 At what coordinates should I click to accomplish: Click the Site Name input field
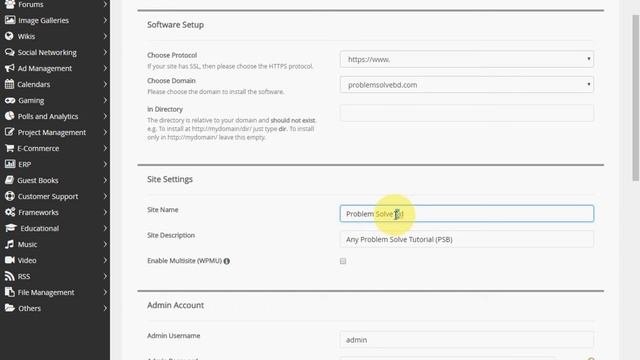pos(467,213)
